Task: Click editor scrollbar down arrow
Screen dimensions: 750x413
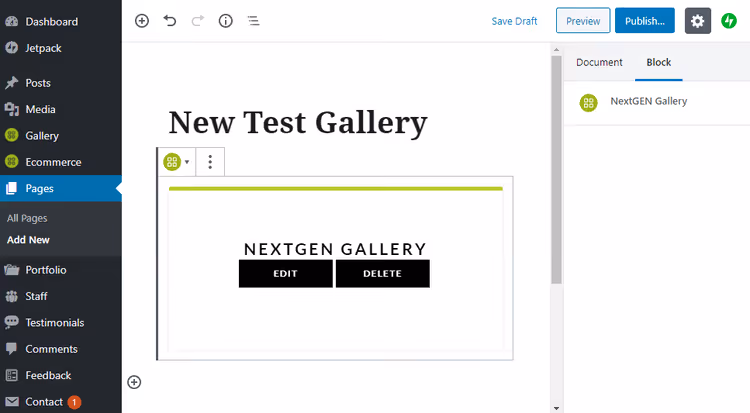Action: pos(556,409)
